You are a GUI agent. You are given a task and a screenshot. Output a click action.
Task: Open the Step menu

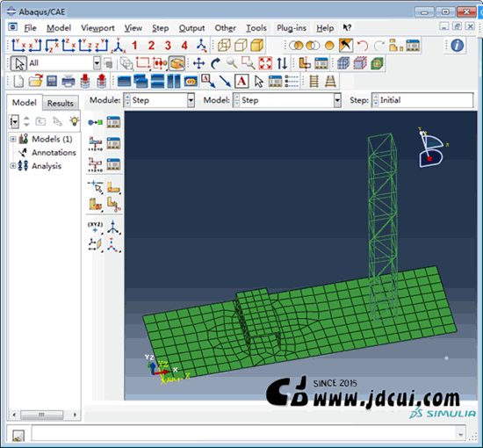[160, 28]
